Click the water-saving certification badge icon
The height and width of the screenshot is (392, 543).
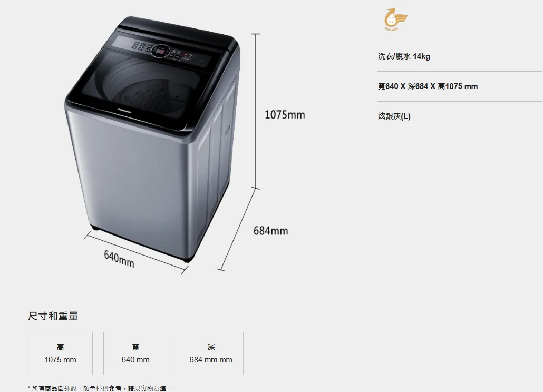pyautogui.click(x=395, y=19)
